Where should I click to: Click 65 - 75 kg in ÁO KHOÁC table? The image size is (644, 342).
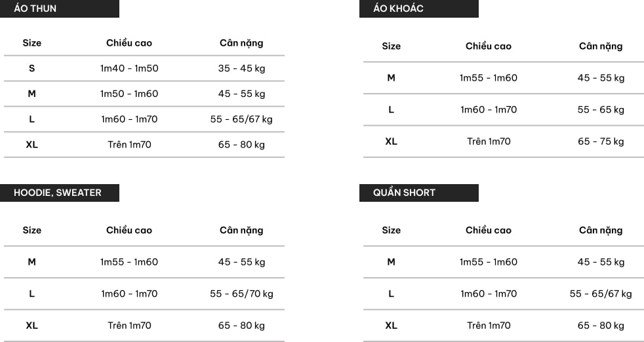click(601, 142)
